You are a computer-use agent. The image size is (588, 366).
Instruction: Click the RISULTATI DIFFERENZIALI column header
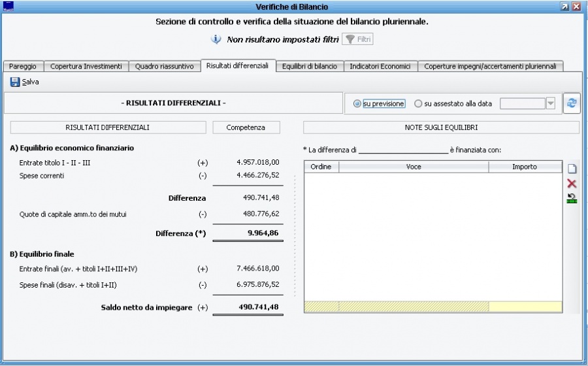tap(108, 127)
